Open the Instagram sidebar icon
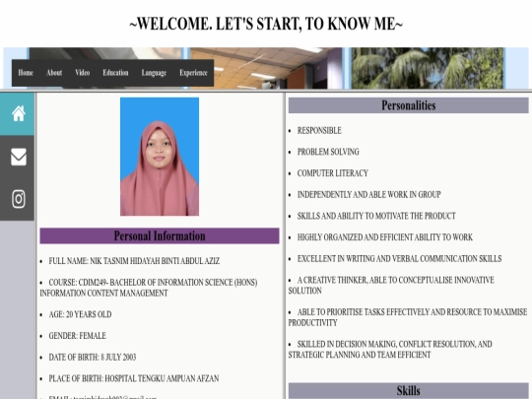The width and height of the screenshot is (532, 399). (x=19, y=199)
